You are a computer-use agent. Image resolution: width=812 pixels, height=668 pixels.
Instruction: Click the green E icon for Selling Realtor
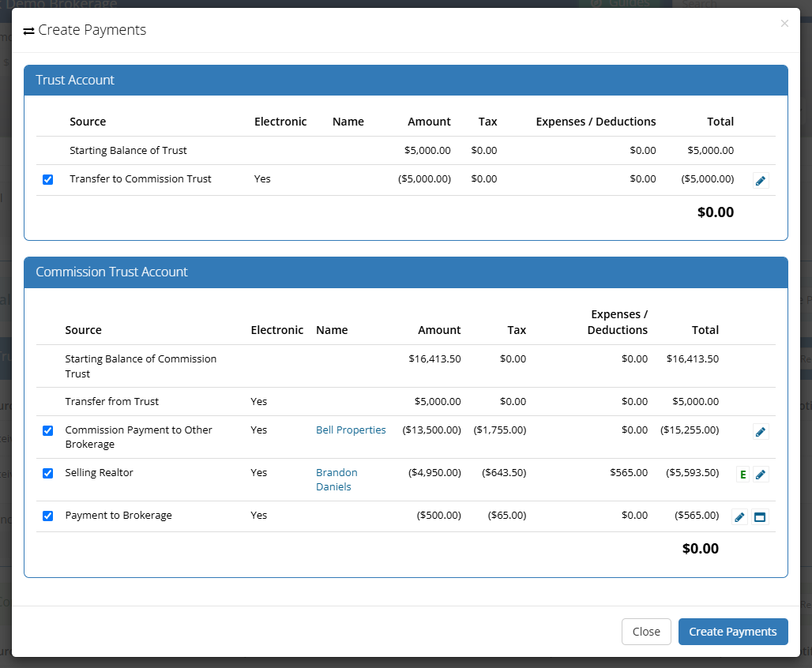point(742,475)
